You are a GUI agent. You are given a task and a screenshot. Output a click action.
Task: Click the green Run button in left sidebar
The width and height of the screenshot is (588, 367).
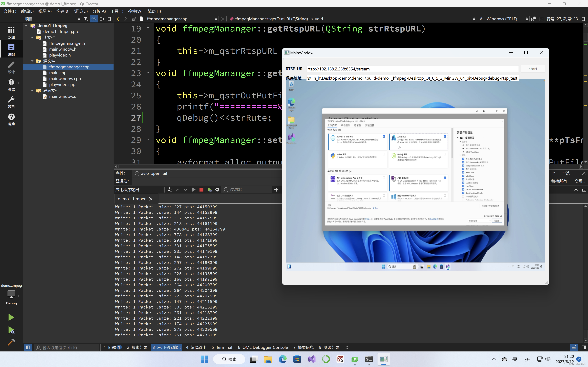pyautogui.click(x=11, y=317)
